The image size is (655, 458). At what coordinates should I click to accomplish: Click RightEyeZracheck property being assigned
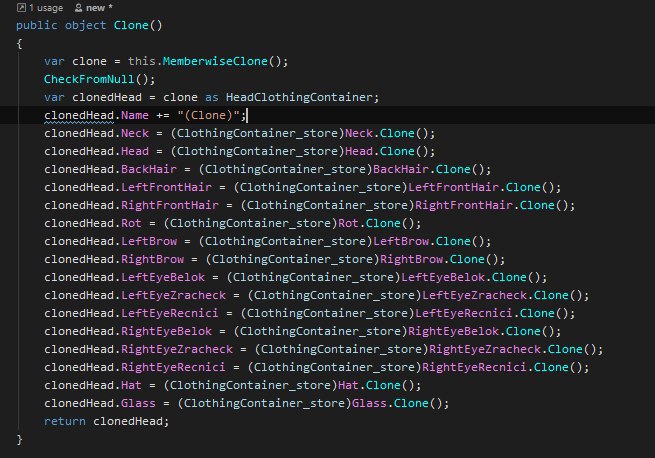tap(177, 349)
